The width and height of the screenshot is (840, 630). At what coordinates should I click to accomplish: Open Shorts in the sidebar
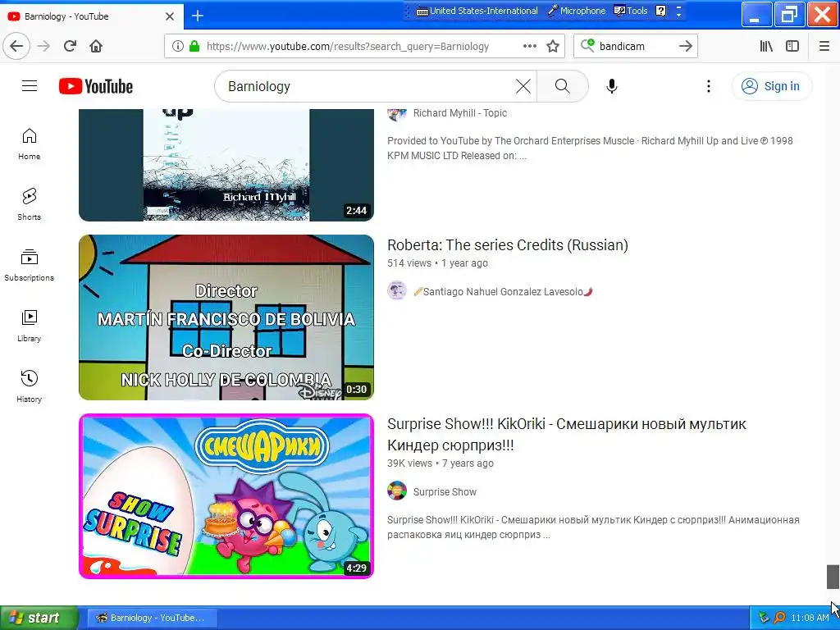pyautogui.click(x=29, y=204)
